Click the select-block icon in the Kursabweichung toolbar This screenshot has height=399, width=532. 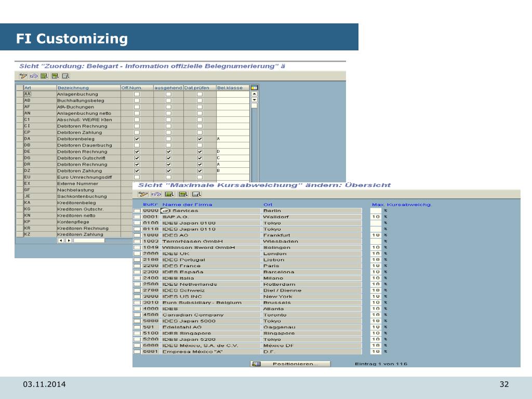[x=183, y=194]
